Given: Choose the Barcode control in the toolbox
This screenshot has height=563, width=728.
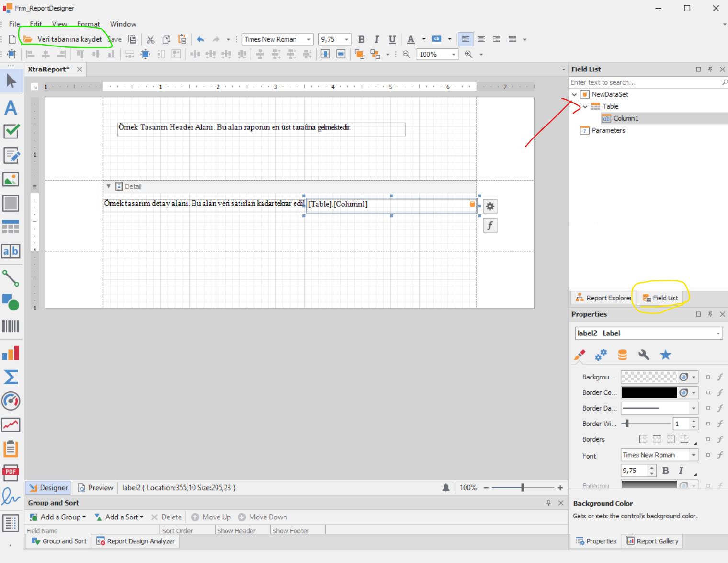Looking at the screenshot, I should coord(11,326).
